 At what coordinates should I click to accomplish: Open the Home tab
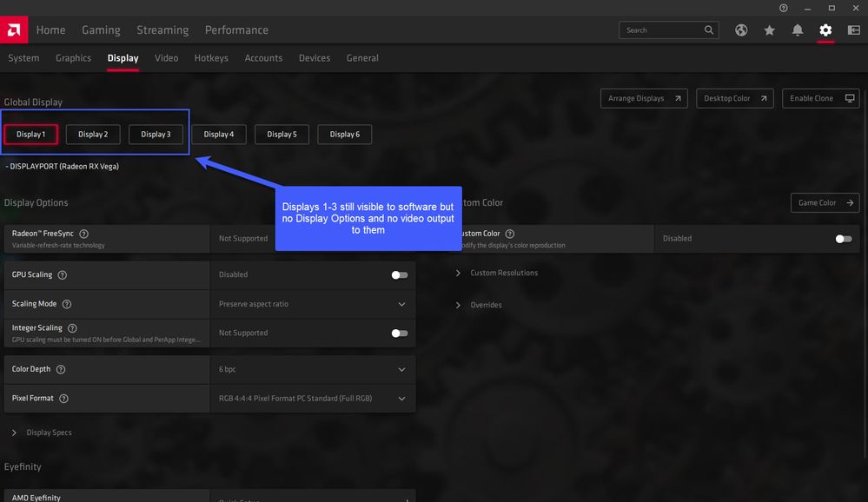click(51, 30)
